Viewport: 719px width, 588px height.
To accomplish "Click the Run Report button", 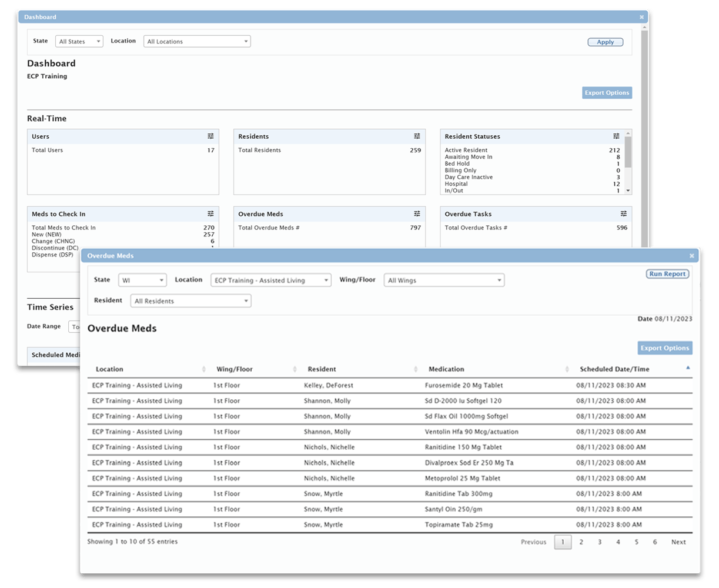I will tap(667, 274).
